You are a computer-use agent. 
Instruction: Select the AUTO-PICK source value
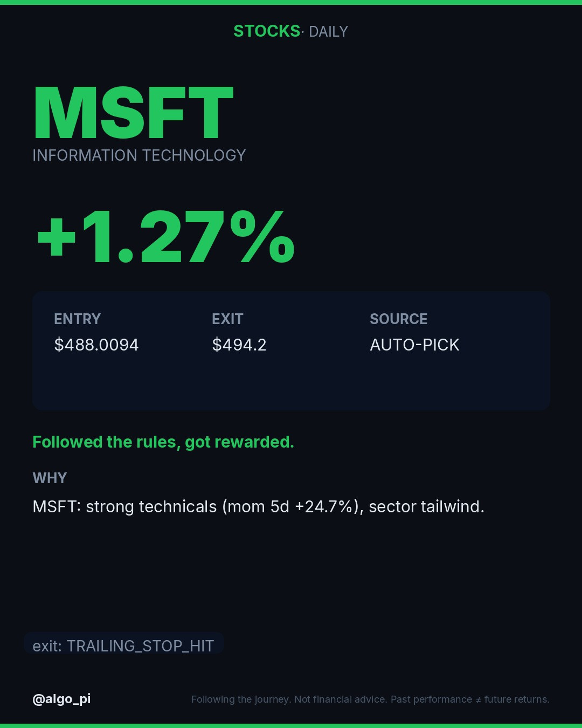pos(414,345)
